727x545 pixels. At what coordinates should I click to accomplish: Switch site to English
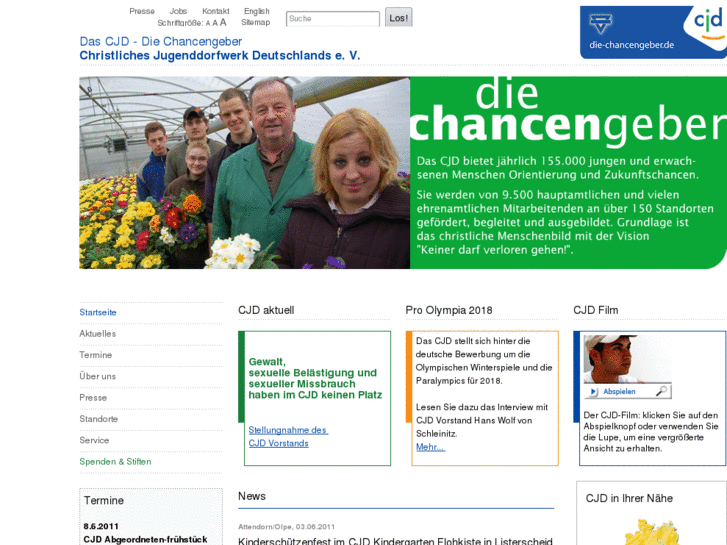tap(256, 11)
